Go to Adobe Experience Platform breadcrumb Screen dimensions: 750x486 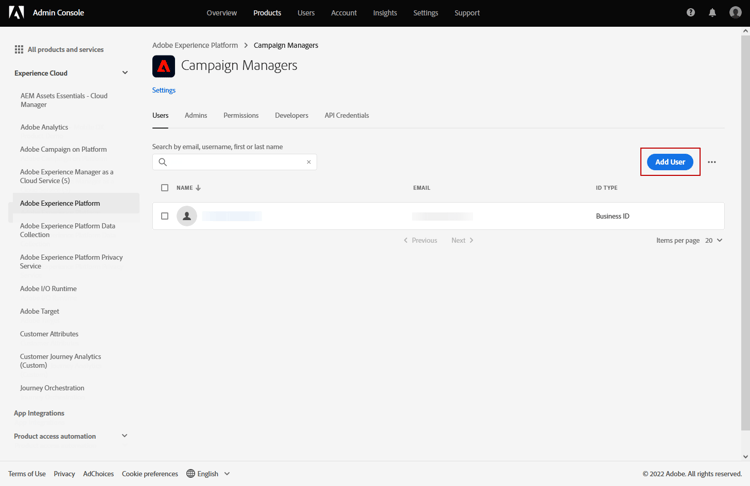[x=195, y=45]
